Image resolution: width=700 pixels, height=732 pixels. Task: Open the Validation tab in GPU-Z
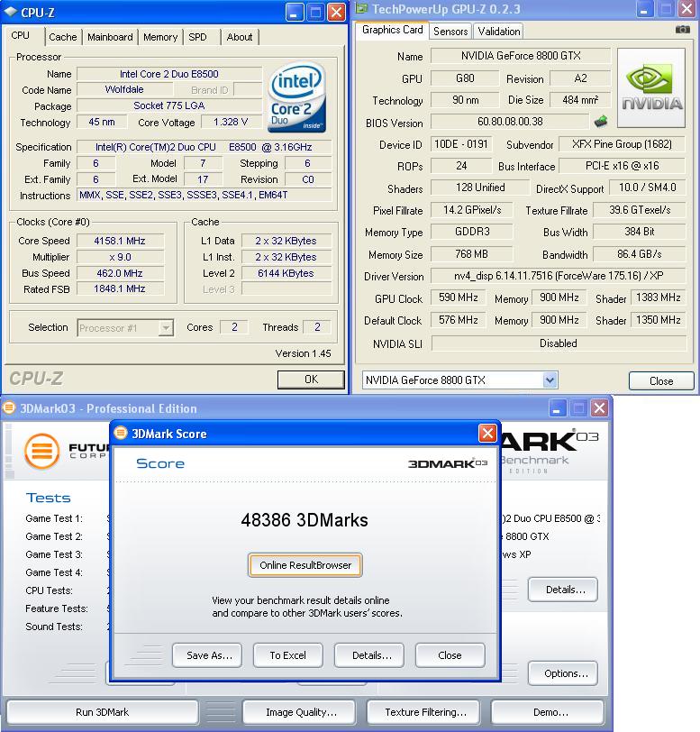(499, 32)
